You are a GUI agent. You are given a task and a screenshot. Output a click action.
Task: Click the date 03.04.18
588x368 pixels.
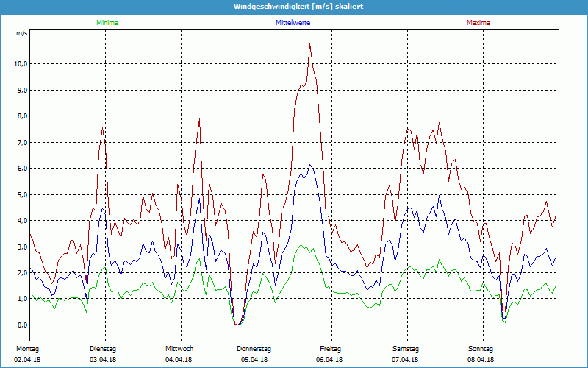click(103, 360)
